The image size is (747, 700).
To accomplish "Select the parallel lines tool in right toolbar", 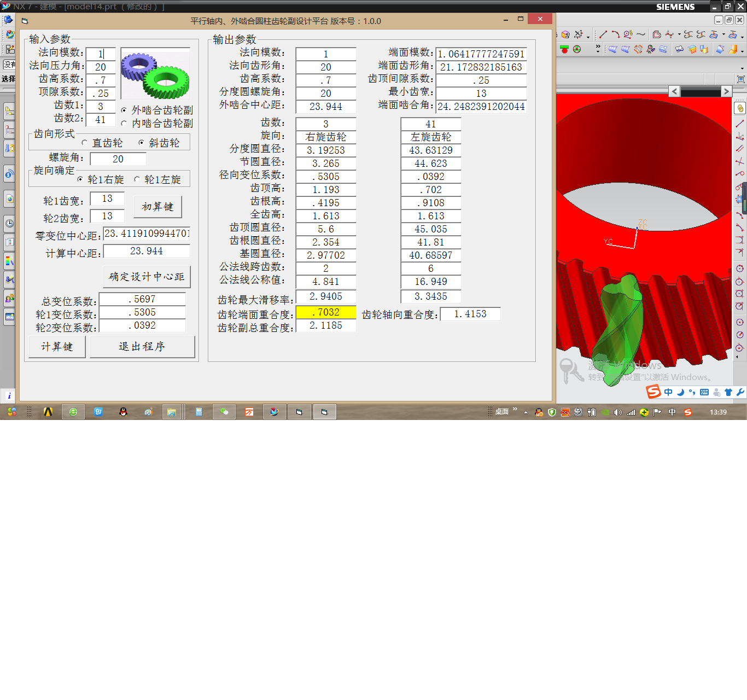I will pyautogui.click(x=740, y=148).
